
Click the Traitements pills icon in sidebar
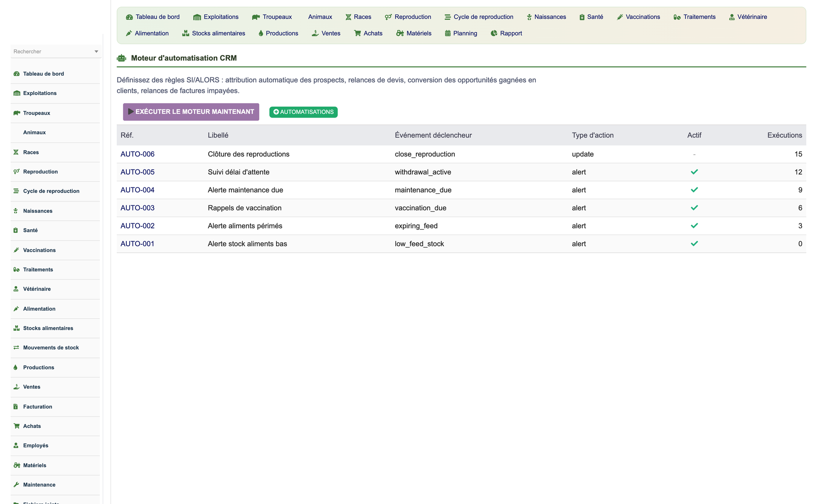16,269
